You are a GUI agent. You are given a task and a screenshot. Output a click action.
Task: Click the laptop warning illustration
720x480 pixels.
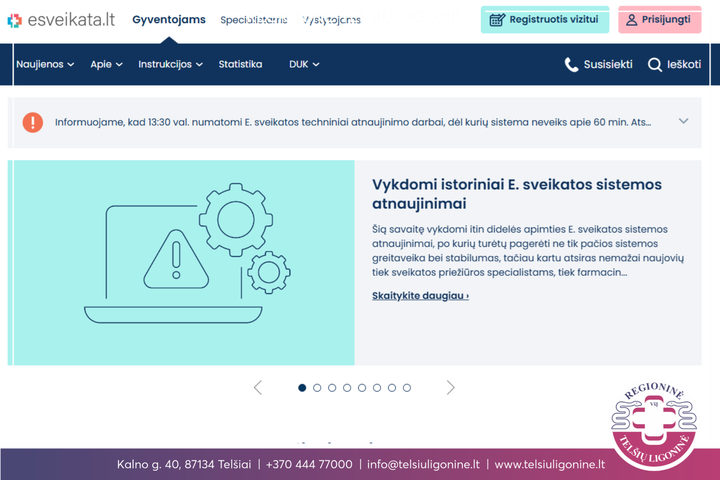click(x=187, y=254)
